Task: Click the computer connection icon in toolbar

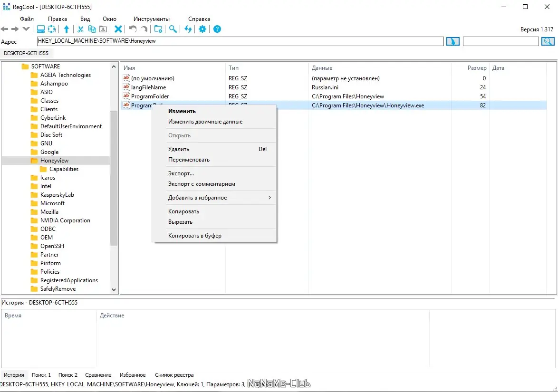Action: tap(41, 29)
